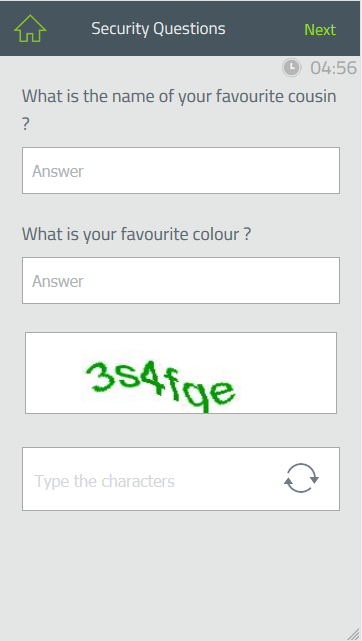Image resolution: width=362 pixels, height=641 pixels.
Task: Refresh the captcha image
Action: click(x=301, y=478)
